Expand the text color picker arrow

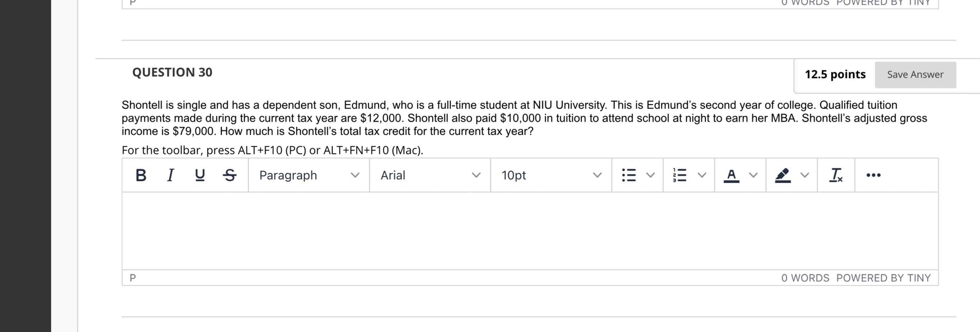[753, 175]
